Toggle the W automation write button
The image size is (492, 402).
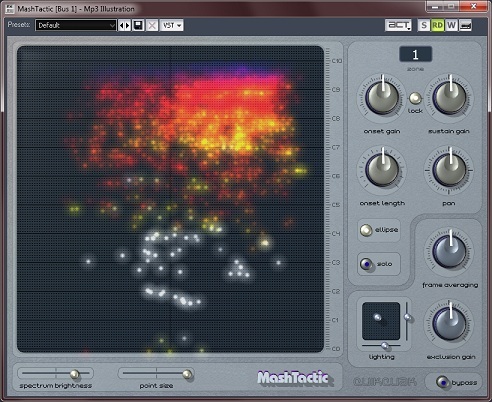coord(451,25)
